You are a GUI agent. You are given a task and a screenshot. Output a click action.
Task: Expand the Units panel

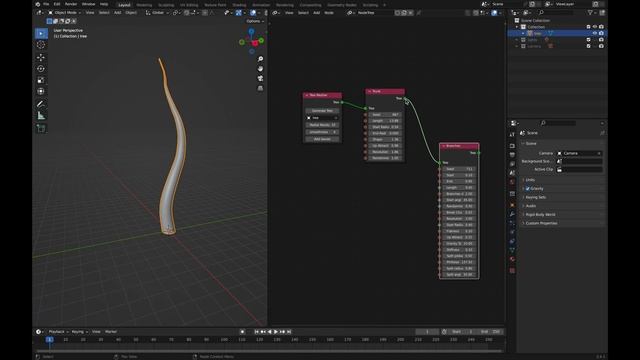[x=530, y=180]
